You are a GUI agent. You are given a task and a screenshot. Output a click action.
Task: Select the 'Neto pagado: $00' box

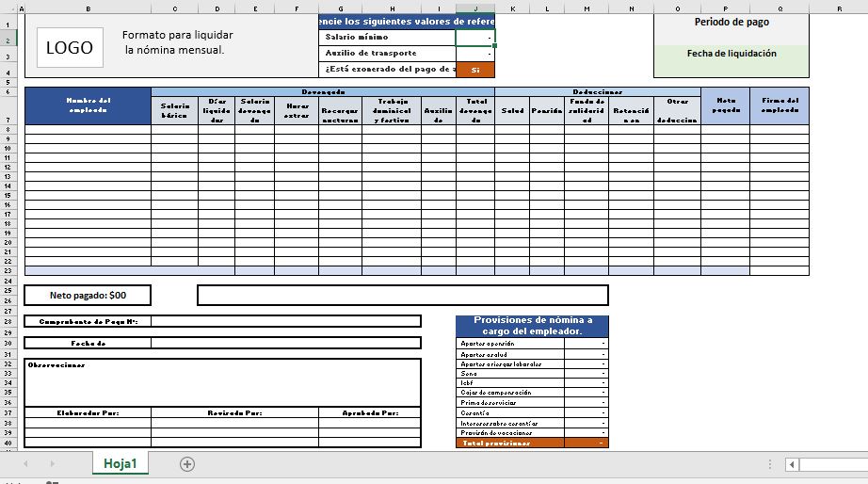(88, 295)
